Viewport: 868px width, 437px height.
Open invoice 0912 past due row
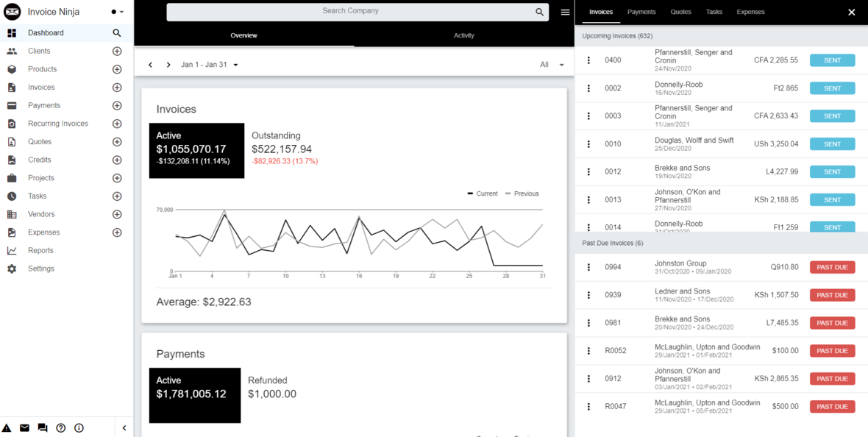coord(722,379)
